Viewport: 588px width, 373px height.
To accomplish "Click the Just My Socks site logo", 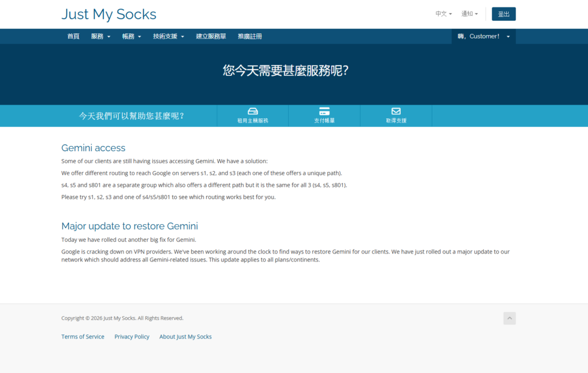I will pyautogui.click(x=109, y=14).
